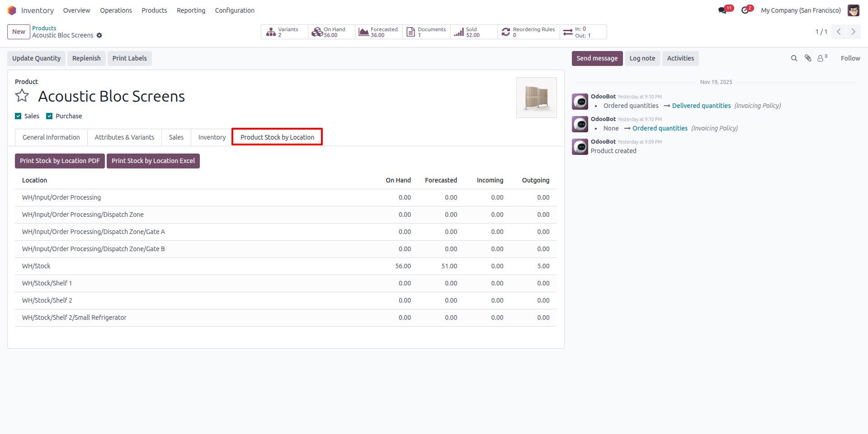Viewport: 868px width, 434px height.
Task: Select the WH/Stock row
Action: pyautogui.click(x=286, y=266)
